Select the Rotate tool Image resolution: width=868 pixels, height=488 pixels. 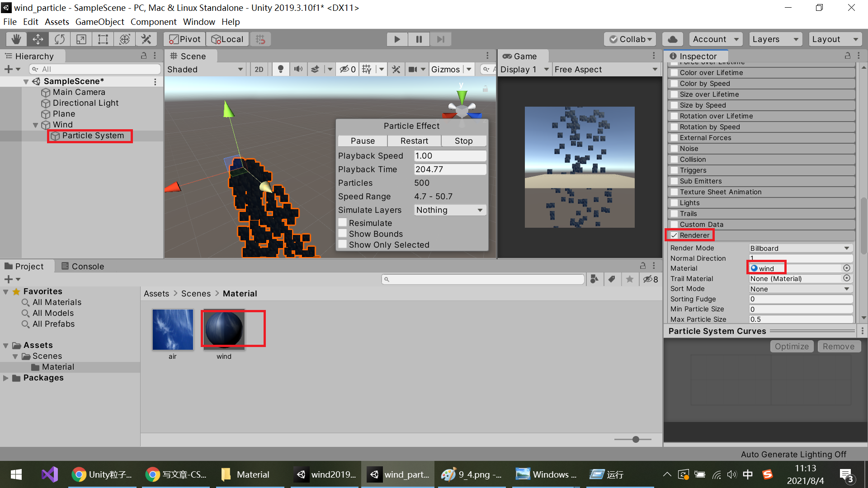[x=60, y=39]
